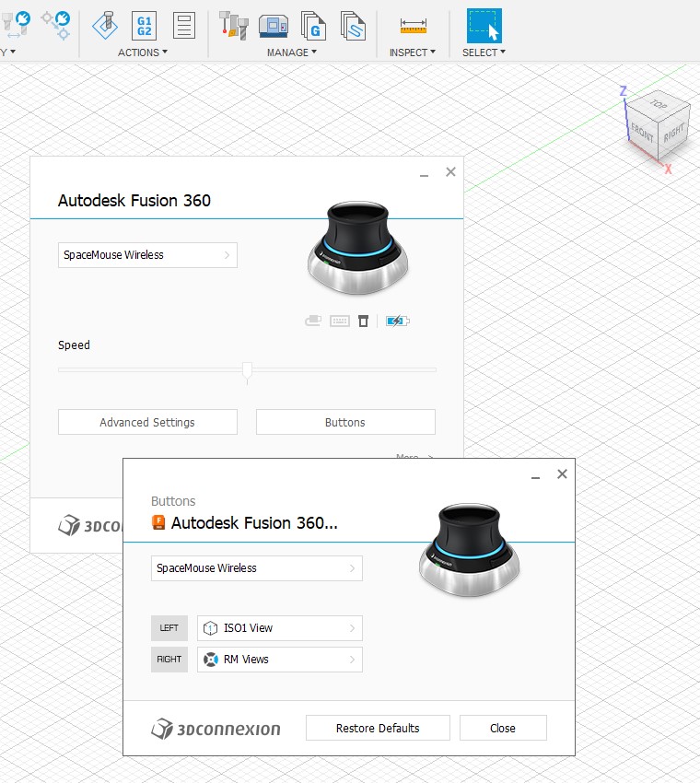This screenshot has width=700, height=783.
Task: Click the 3Dconnexion logo in Buttons window
Action: 216,729
